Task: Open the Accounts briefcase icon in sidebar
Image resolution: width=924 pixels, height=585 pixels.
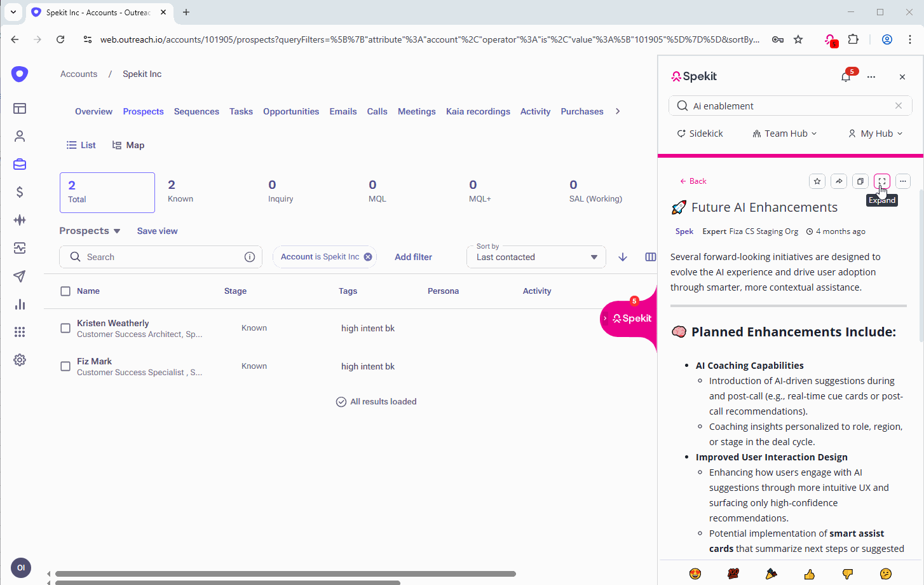Action: coord(20,164)
